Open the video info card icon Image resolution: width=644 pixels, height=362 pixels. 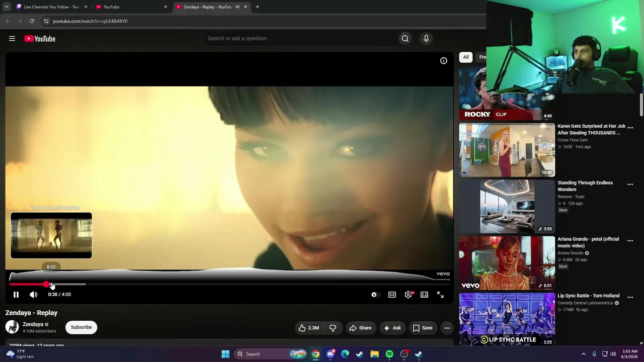pos(444,61)
